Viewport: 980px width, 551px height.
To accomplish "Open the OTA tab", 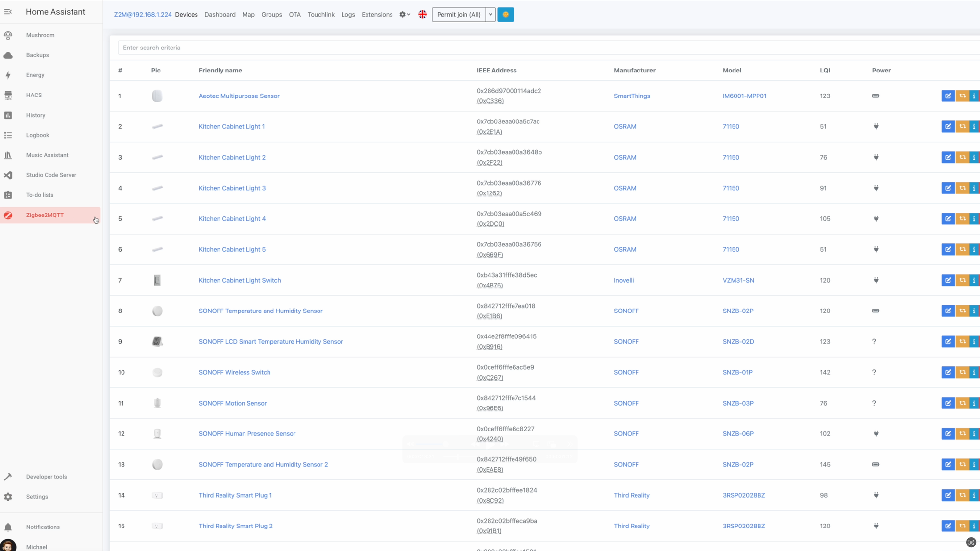I will tap(294, 15).
